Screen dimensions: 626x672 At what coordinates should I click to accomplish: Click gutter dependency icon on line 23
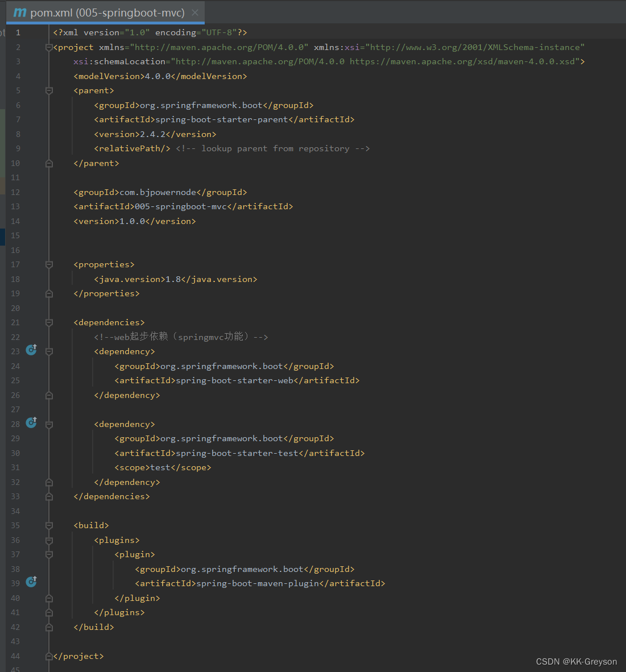click(31, 350)
